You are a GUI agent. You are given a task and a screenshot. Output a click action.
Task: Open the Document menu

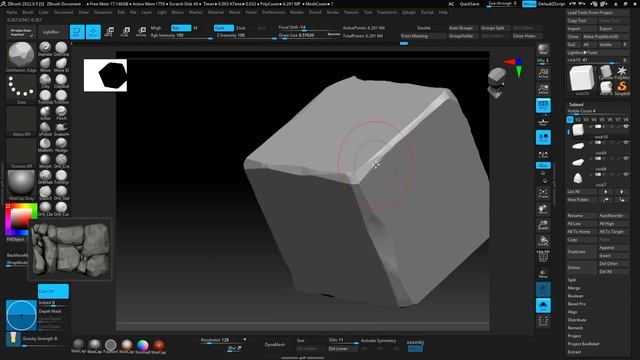pyautogui.click(x=64, y=12)
